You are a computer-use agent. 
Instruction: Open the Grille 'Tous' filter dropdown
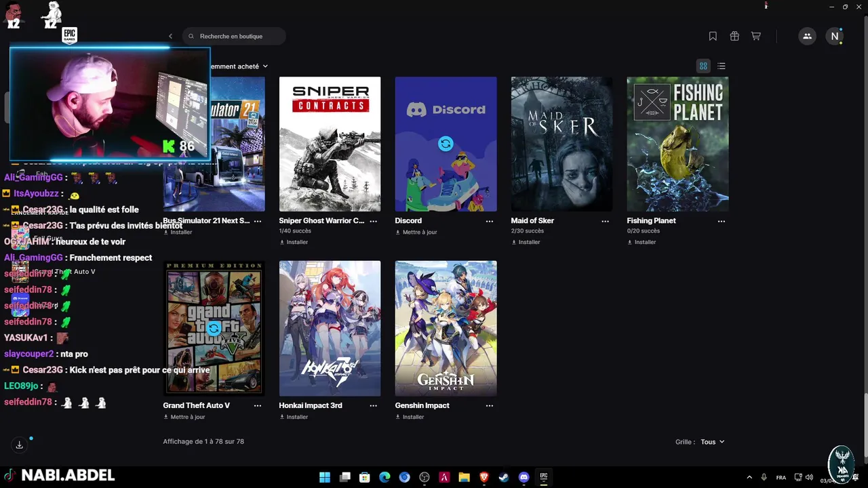[x=712, y=442]
